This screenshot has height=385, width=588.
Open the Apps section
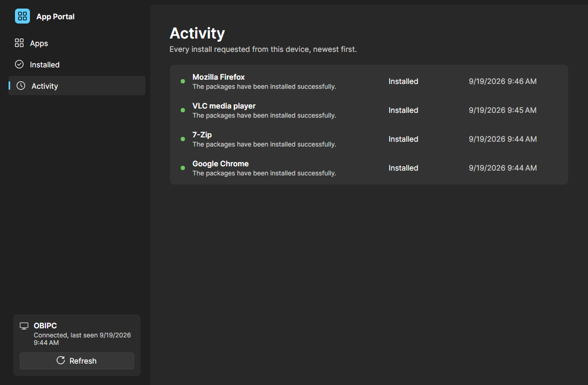77,43
